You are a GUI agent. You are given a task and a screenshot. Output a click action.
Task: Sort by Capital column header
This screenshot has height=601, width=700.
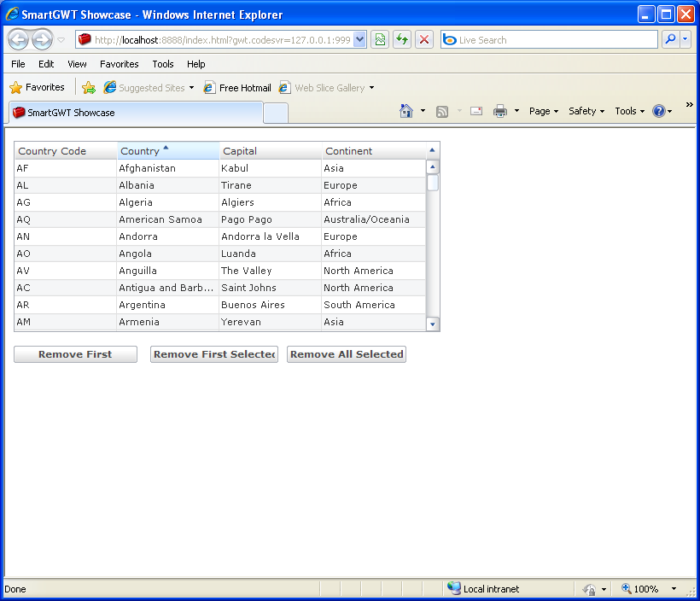(271, 151)
